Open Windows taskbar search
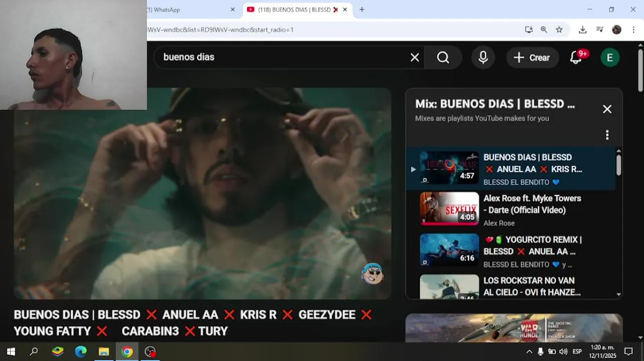The image size is (644, 361). point(34,352)
